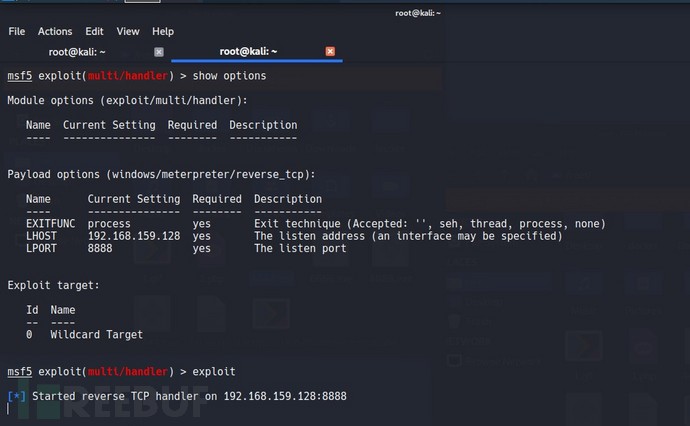The width and height of the screenshot is (690, 426).
Task: Click the EXITFUNC option name
Action: tap(50, 224)
